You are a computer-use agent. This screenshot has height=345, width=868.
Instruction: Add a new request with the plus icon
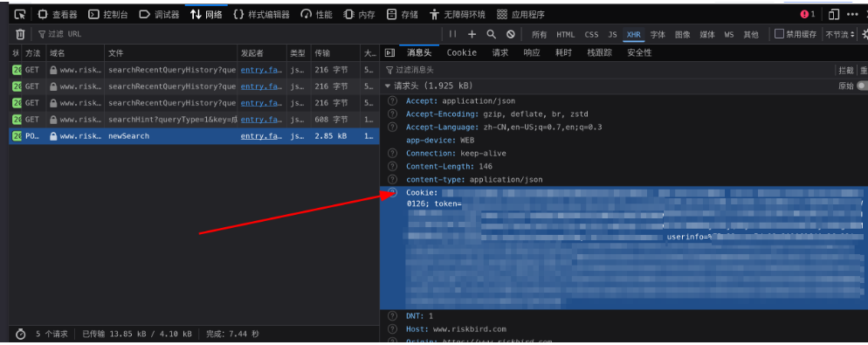472,34
